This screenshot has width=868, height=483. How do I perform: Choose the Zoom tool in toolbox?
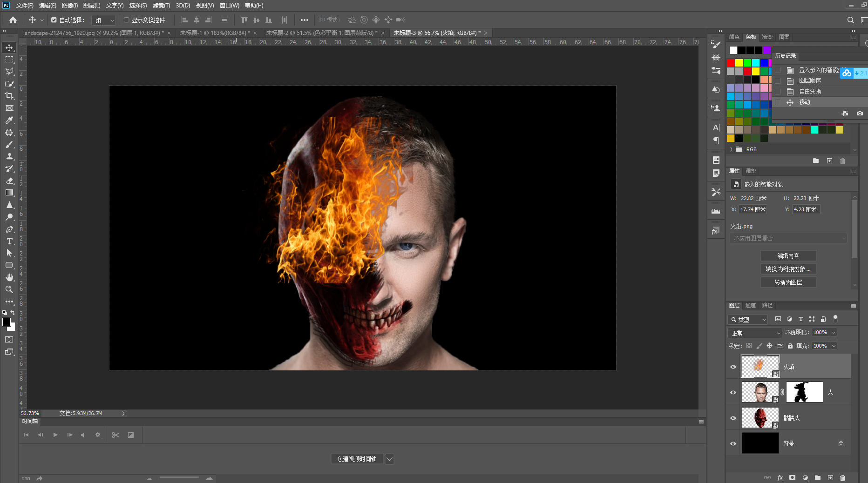[9, 289]
